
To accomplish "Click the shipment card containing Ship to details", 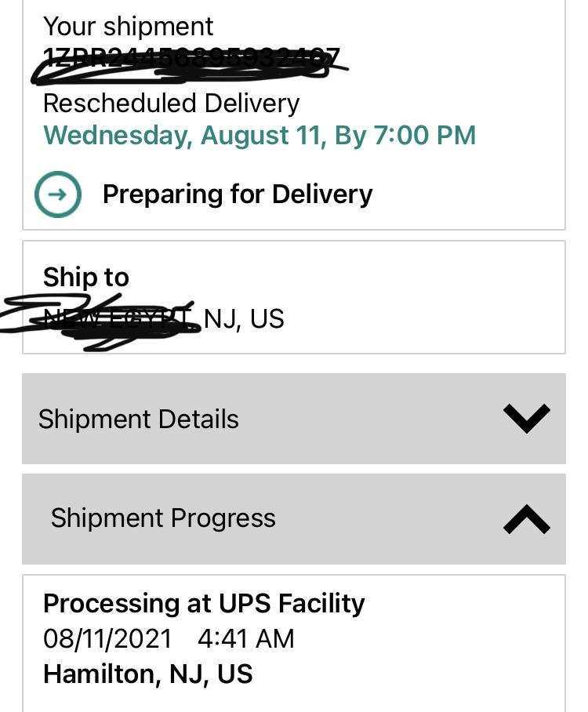I will click(x=294, y=296).
